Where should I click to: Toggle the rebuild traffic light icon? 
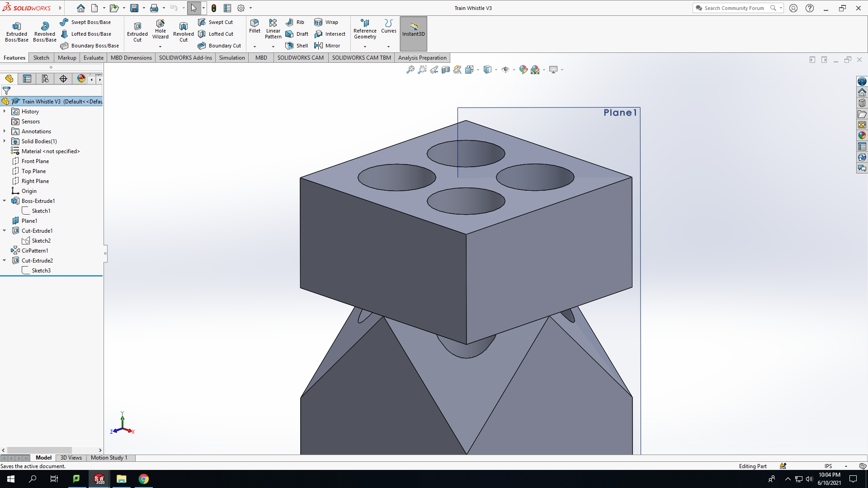[x=214, y=8]
